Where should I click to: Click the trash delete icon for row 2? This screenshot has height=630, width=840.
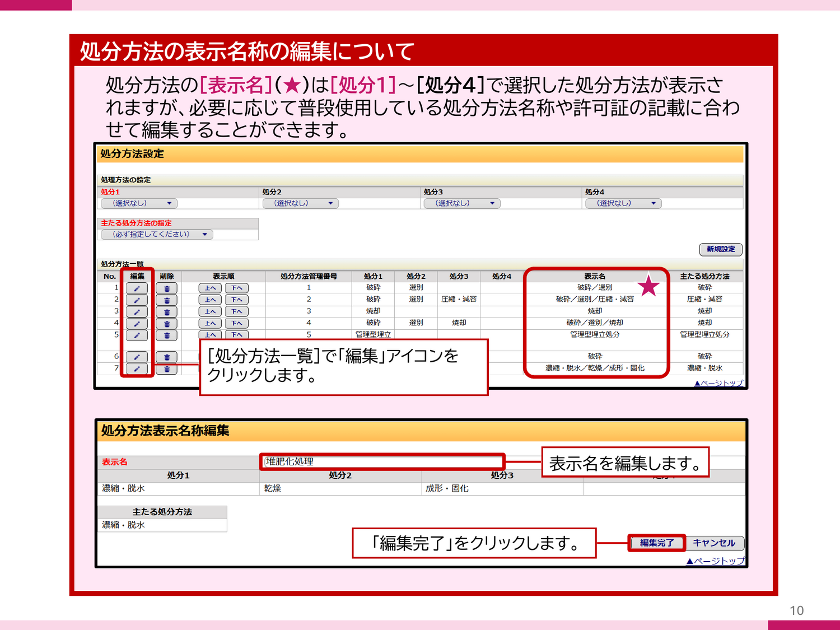coord(166,300)
